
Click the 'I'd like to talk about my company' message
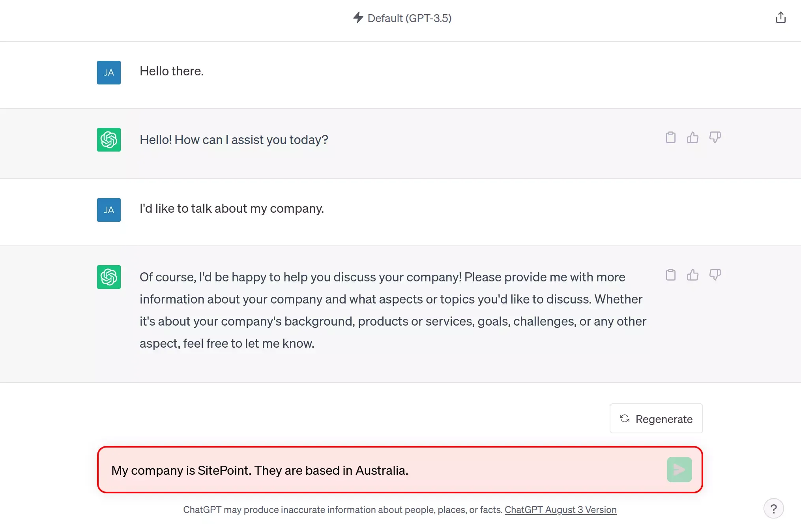pos(232,209)
